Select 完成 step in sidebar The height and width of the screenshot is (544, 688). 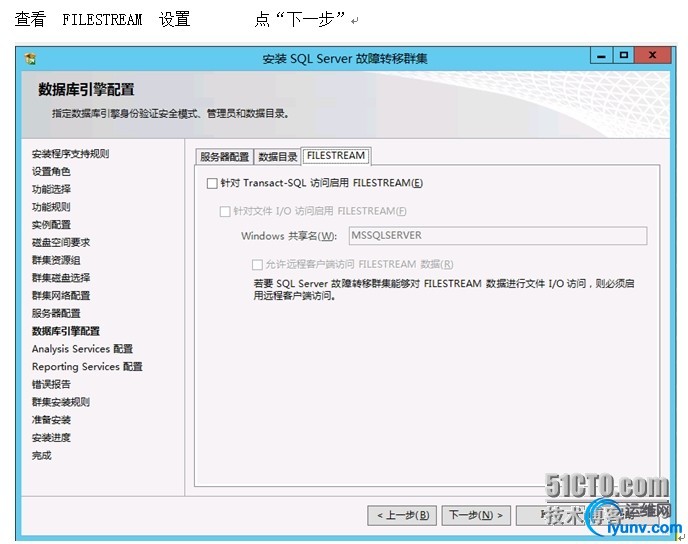tap(41, 455)
